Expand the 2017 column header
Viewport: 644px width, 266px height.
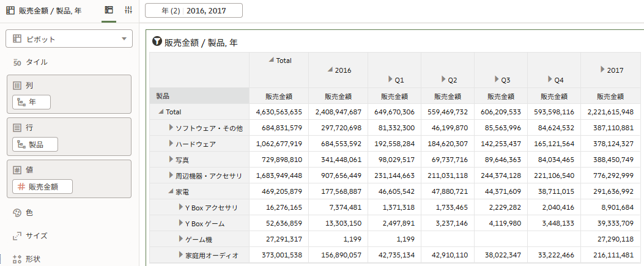pyautogui.click(x=602, y=69)
